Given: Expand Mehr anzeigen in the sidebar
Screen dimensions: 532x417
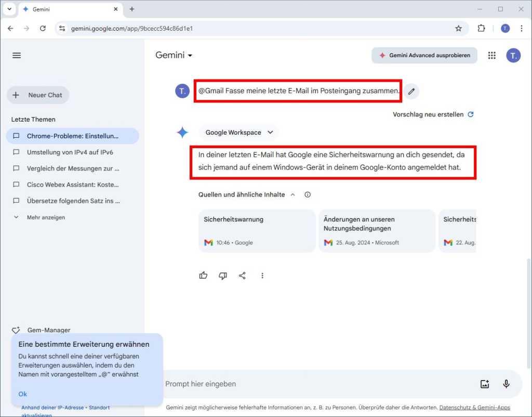Looking at the screenshot, I should tap(46, 217).
